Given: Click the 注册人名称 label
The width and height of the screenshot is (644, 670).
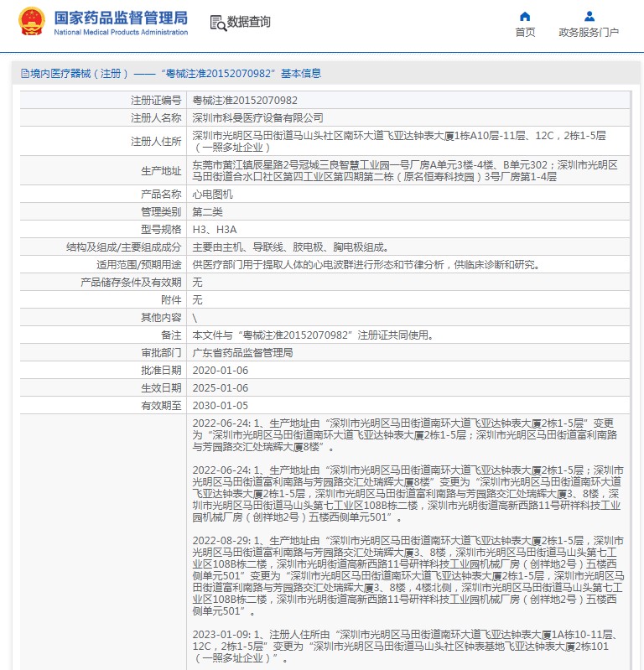Looking at the screenshot, I should [156, 118].
